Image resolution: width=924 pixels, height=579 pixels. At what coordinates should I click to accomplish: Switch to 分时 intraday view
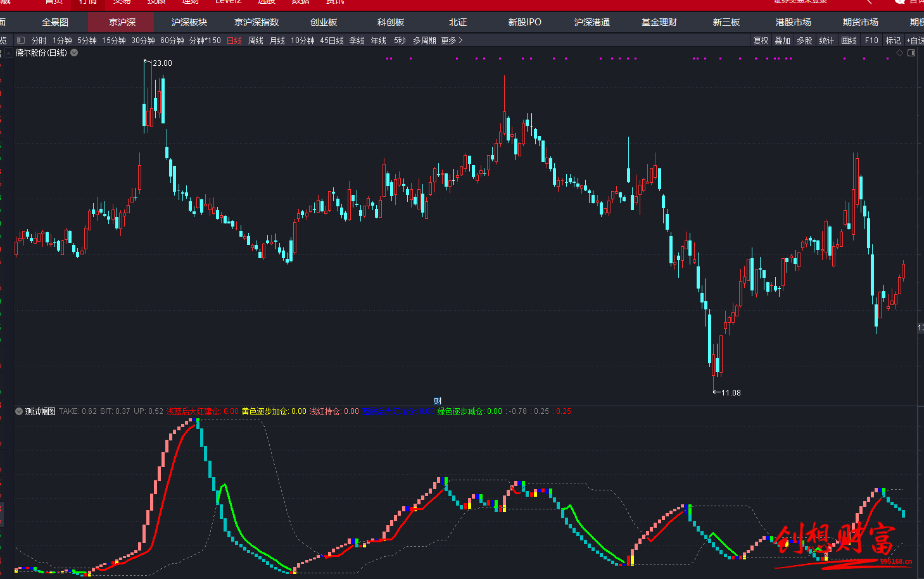point(39,40)
